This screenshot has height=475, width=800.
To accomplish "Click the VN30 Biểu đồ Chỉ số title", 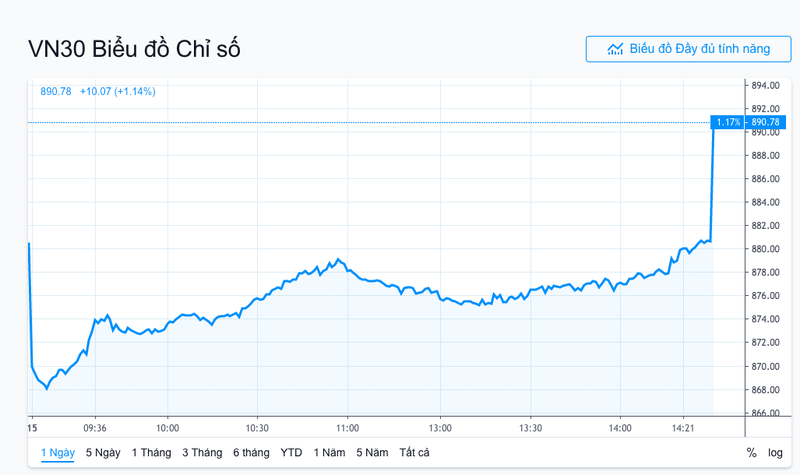I will click(x=133, y=49).
